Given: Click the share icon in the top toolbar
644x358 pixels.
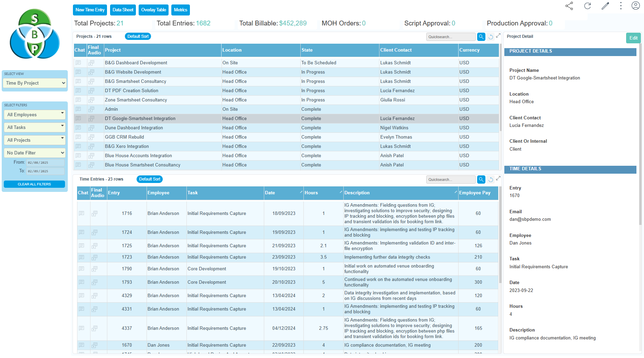Looking at the screenshot, I should coord(569,6).
